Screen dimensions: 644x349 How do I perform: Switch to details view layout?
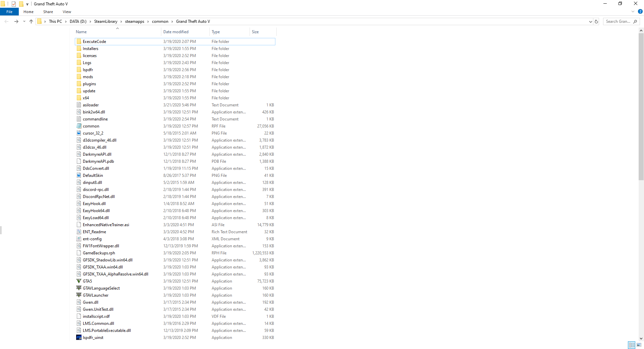pos(632,345)
